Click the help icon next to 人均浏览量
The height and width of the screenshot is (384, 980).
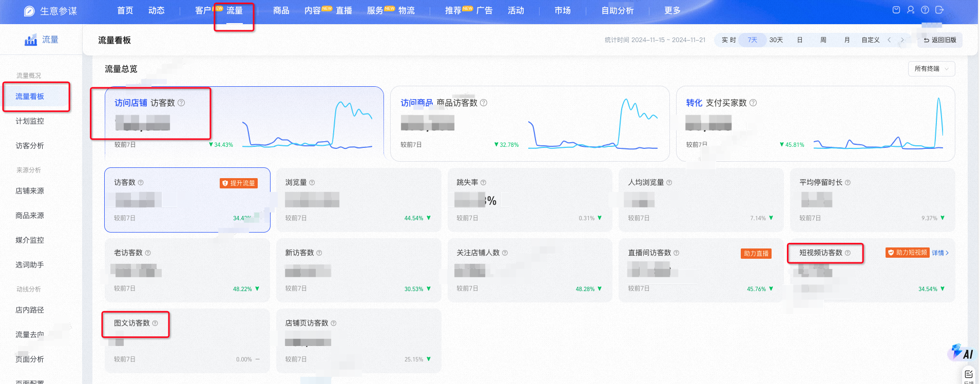click(x=669, y=183)
